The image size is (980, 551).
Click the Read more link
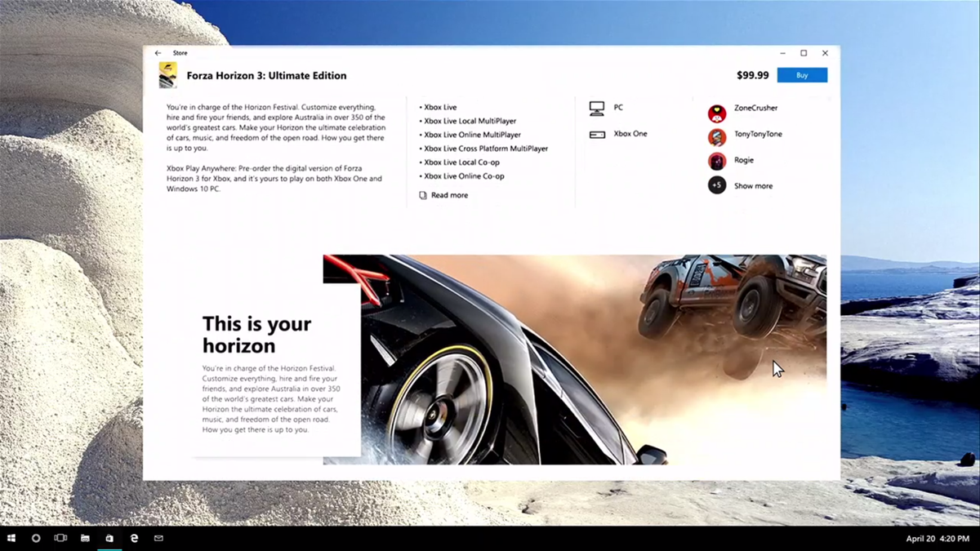click(449, 195)
